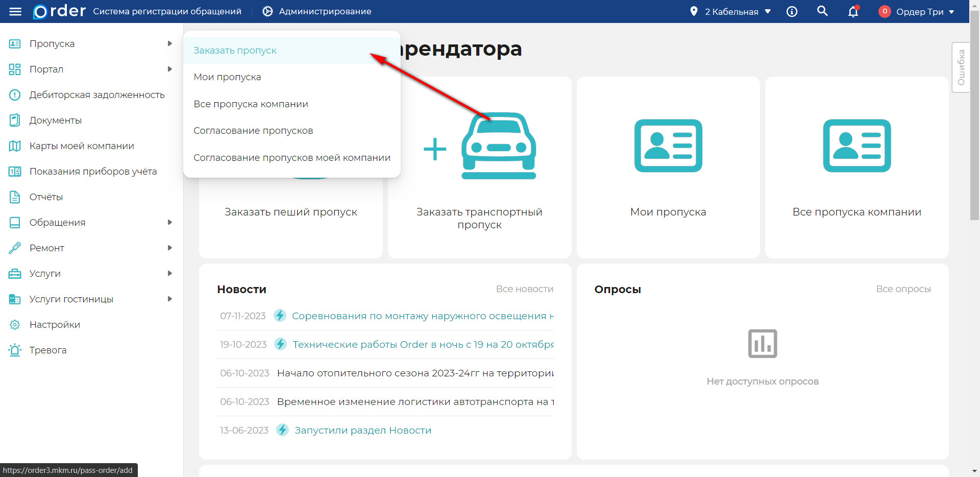980x477 pixels.
Task: Select Согласование пропусков menu entry
Action: [253, 130]
